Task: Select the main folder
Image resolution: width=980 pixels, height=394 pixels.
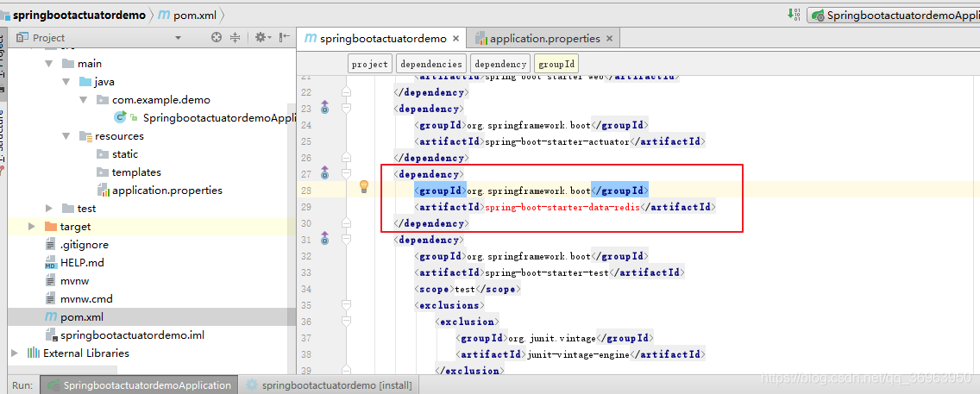Action: 90,64
